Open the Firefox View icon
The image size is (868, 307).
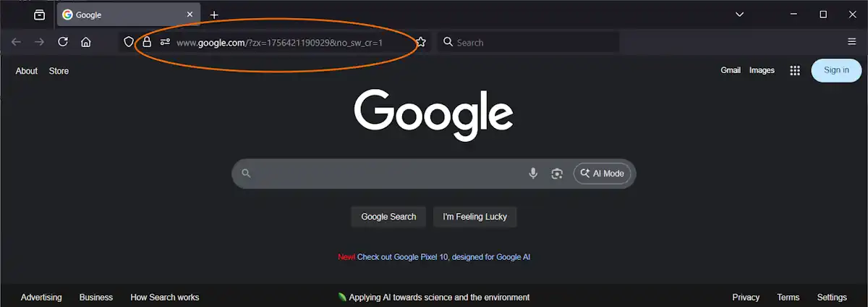point(39,14)
